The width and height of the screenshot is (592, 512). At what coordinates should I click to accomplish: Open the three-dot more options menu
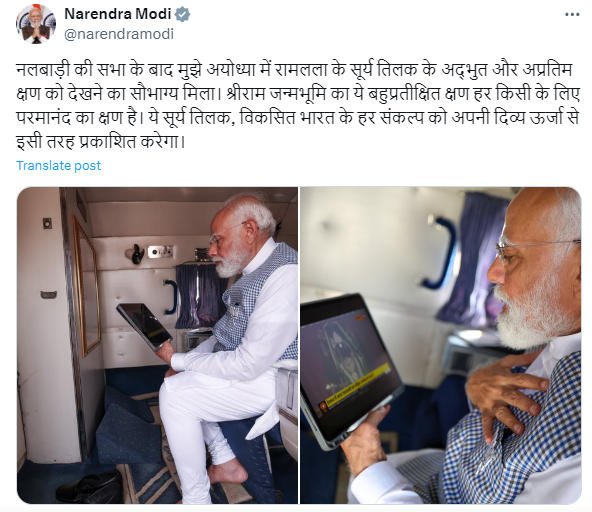572,15
